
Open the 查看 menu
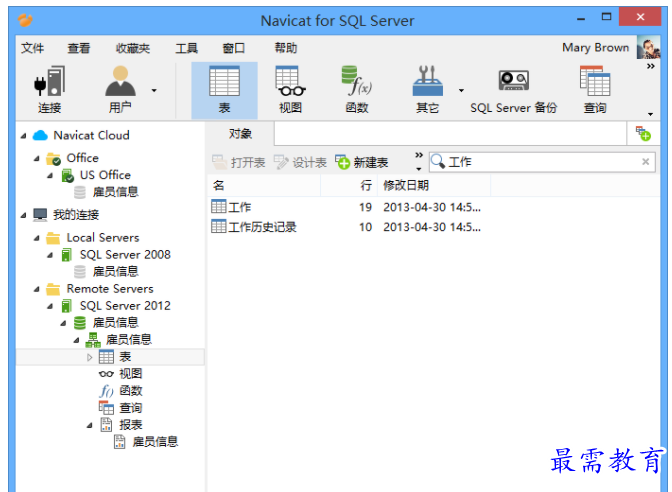(79, 48)
